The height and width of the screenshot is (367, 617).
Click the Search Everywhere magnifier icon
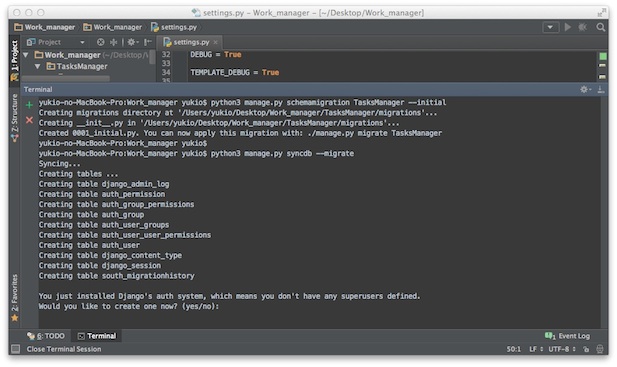(600, 27)
